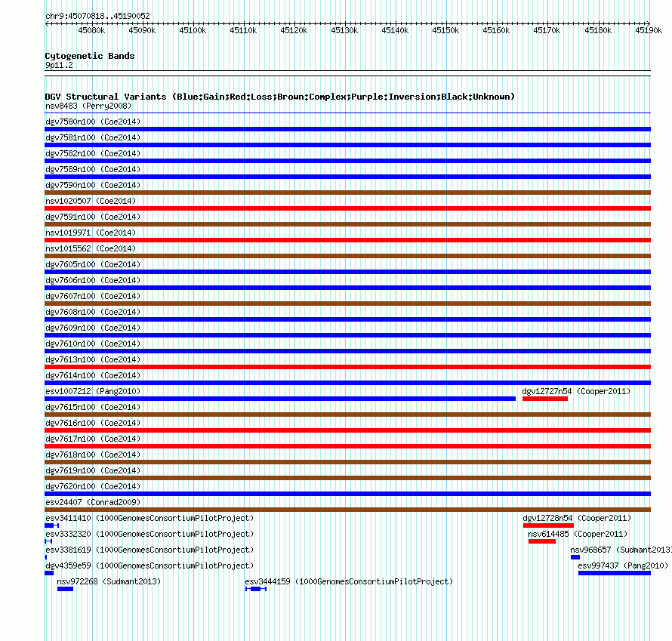The width and height of the screenshot is (672, 641).
Task: Click the dgv7610n100 (Coe2014) label
Action: click(93, 344)
